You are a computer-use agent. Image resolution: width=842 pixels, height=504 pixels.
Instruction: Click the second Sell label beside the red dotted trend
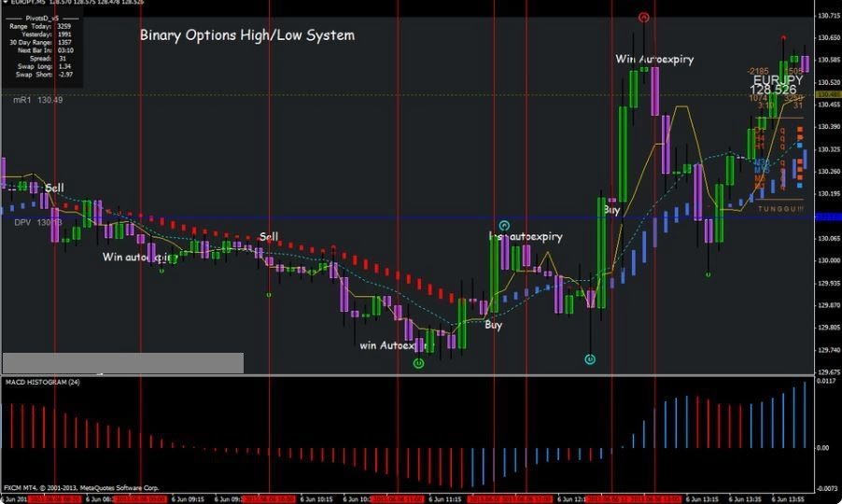tap(269, 237)
